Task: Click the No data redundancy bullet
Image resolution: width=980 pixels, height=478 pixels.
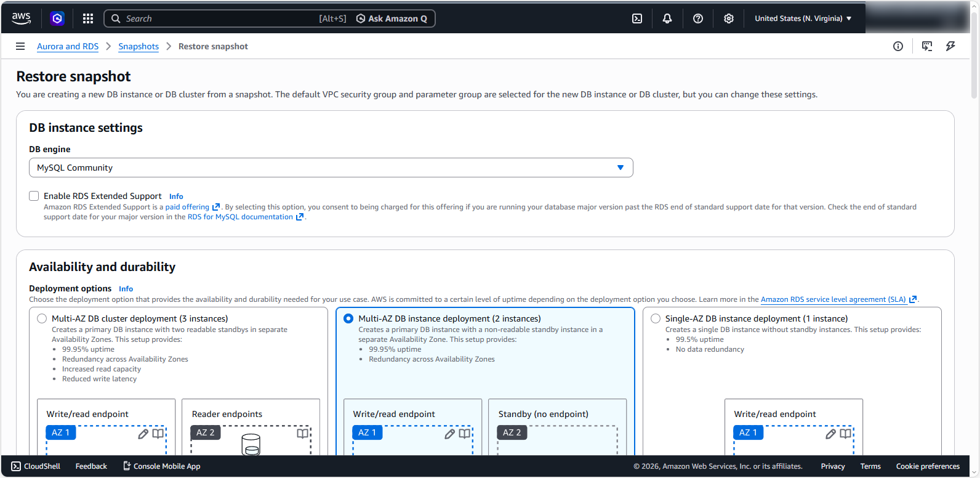Action: (710, 349)
